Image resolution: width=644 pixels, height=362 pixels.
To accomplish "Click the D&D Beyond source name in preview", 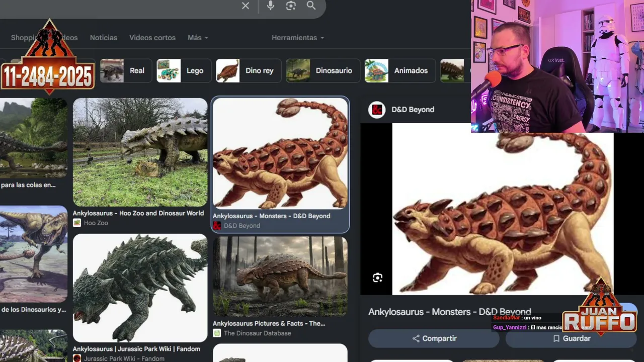I will pos(413,110).
